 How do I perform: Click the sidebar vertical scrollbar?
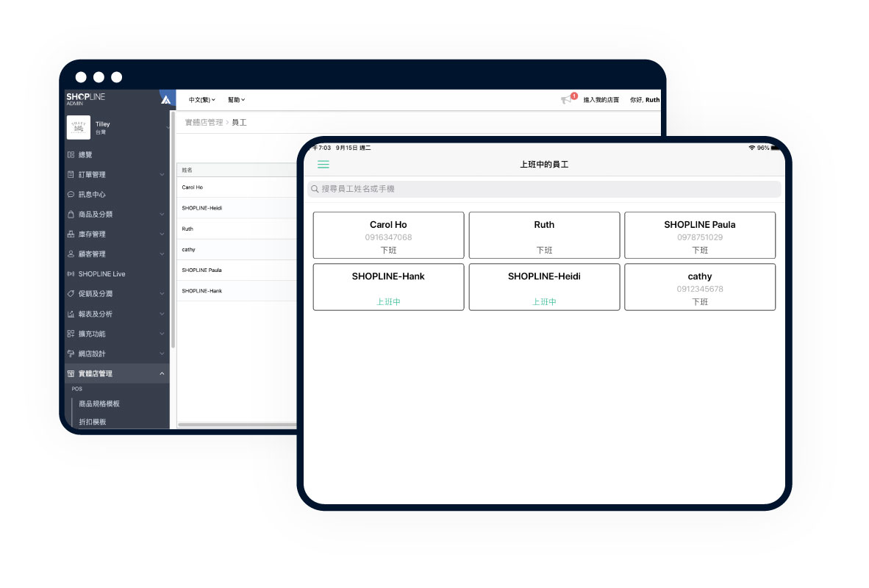172,229
